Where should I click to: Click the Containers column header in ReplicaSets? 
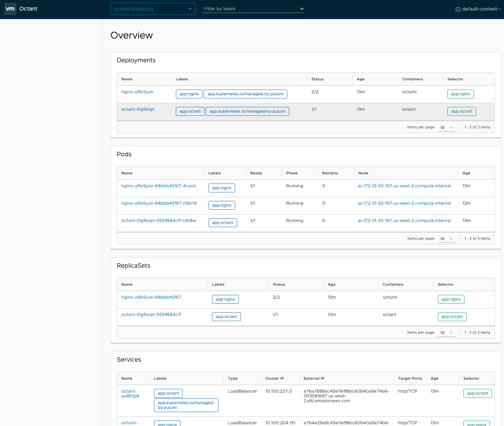[x=393, y=285]
